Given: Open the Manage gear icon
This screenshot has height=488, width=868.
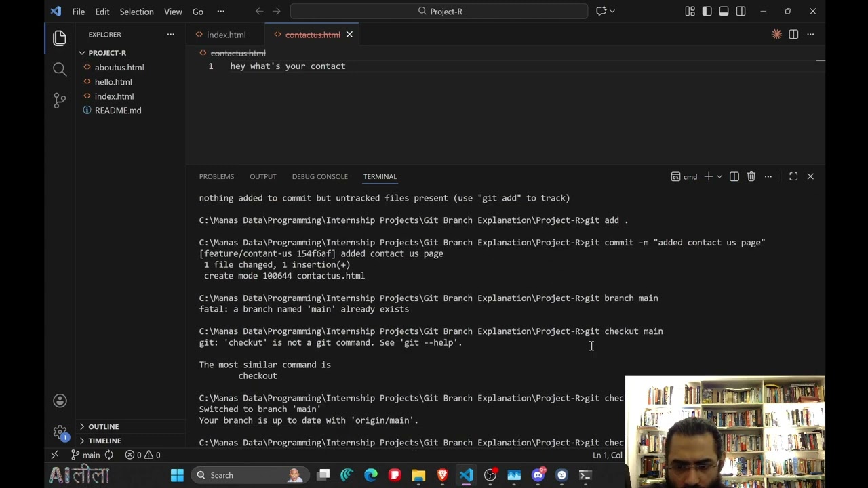Looking at the screenshot, I should (x=60, y=432).
